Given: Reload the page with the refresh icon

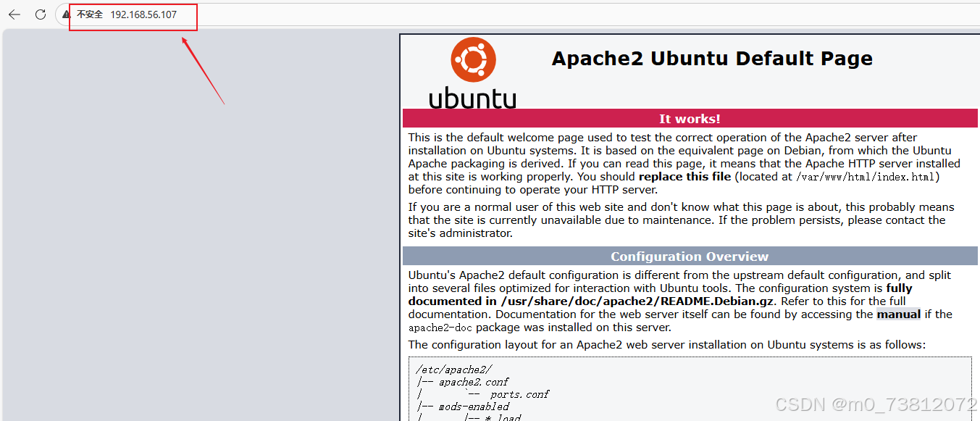Looking at the screenshot, I should [x=41, y=14].
